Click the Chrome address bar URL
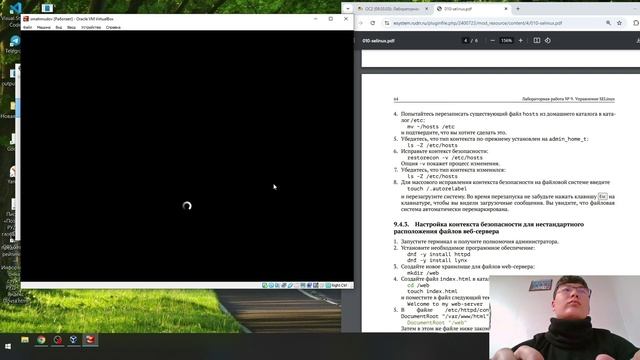The height and width of the screenshot is (360, 640). pos(477,23)
